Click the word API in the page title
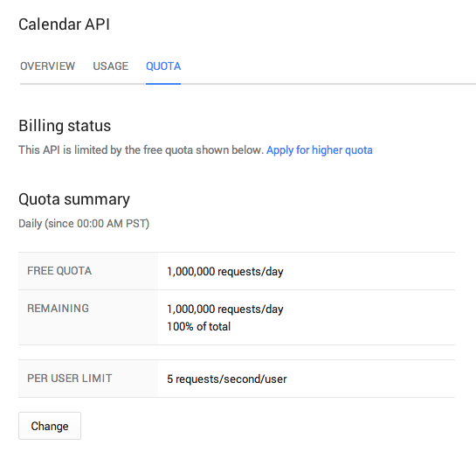 pos(97,24)
